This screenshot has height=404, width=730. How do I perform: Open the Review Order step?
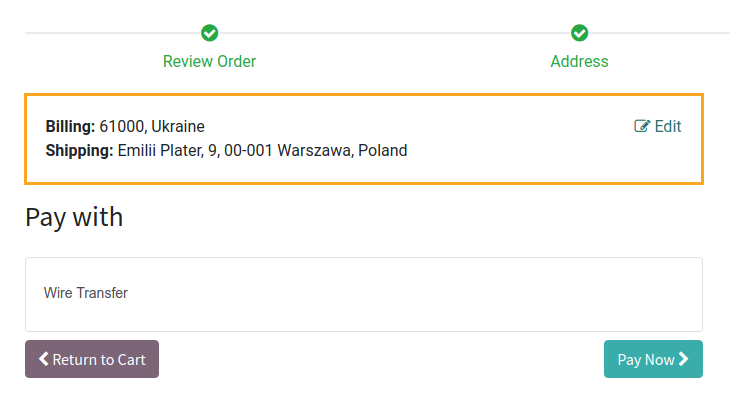pos(210,61)
